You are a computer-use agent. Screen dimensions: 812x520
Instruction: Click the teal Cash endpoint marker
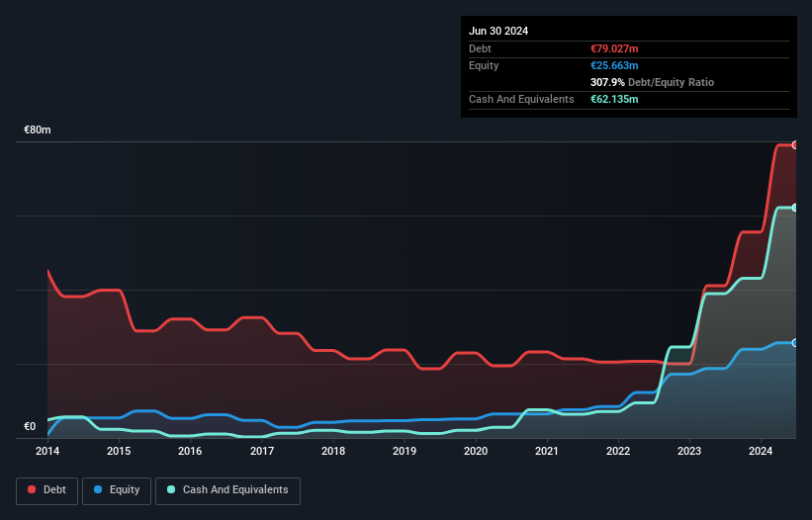[x=795, y=208]
